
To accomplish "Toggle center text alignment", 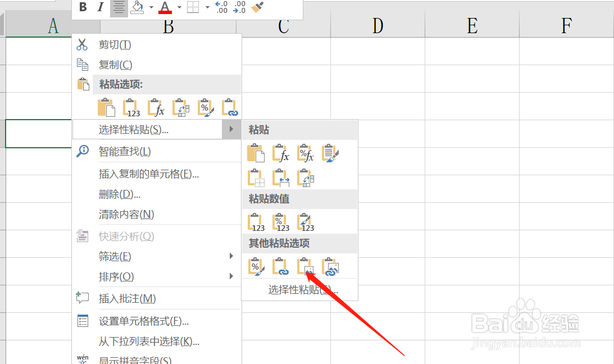I will pos(118,7).
